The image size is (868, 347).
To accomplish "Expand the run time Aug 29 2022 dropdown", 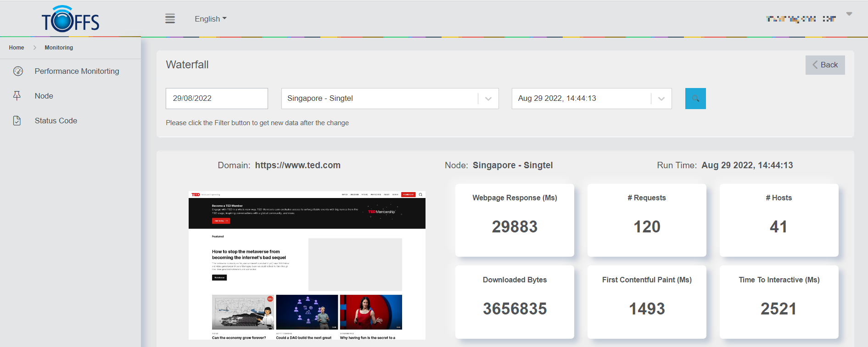I will click(661, 99).
